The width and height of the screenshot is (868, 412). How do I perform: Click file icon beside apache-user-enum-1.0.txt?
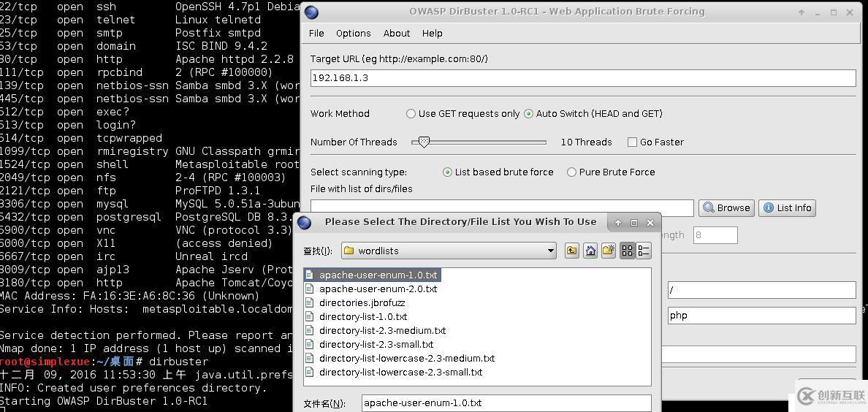[310, 275]
